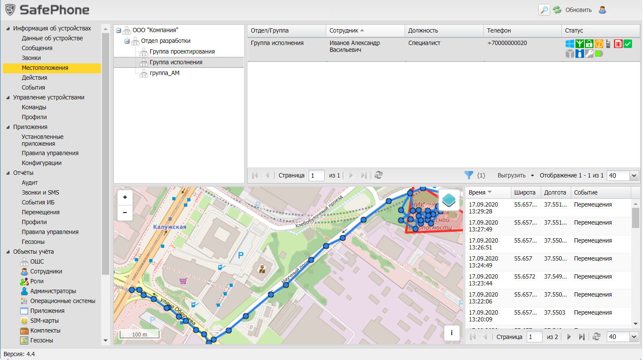Open the map layers switcher
Image resolution: width=644 pixels, height=360 pixels.
click(449, 200)
